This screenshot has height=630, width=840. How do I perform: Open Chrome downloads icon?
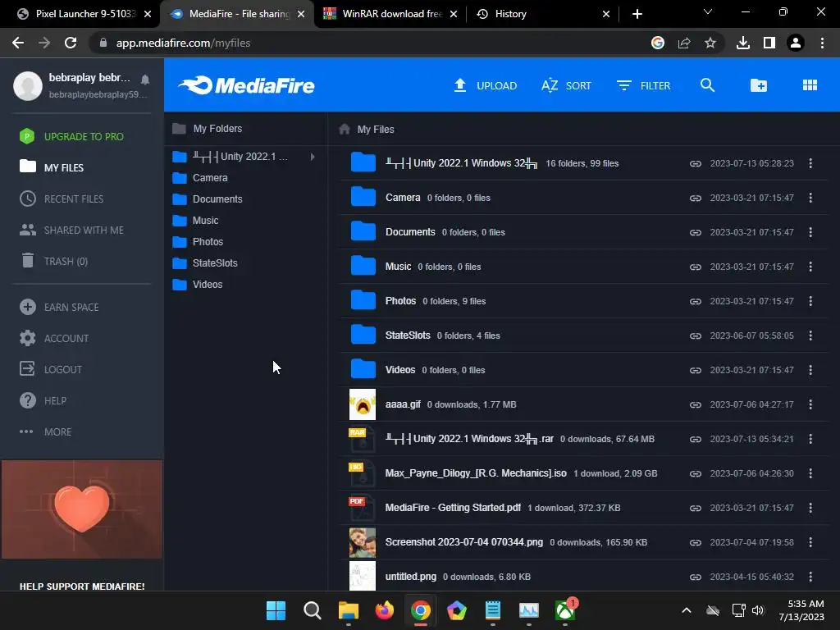743,43
